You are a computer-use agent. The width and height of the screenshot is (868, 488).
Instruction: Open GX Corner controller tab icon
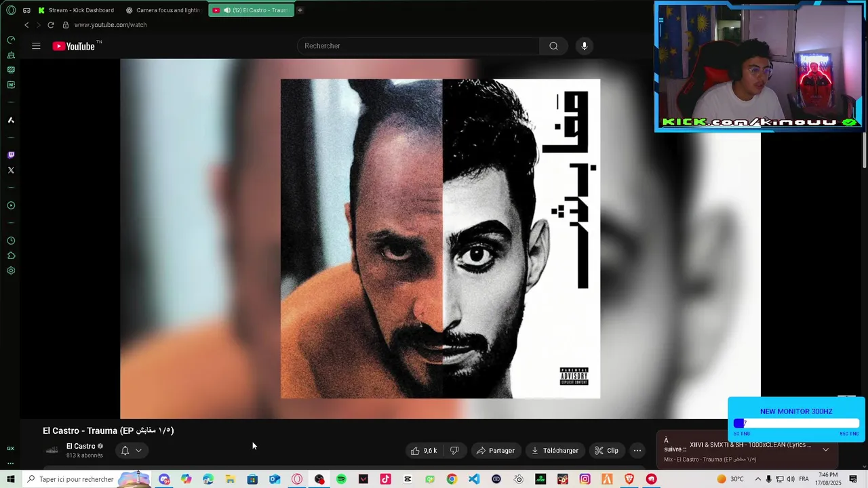(26, 10)
